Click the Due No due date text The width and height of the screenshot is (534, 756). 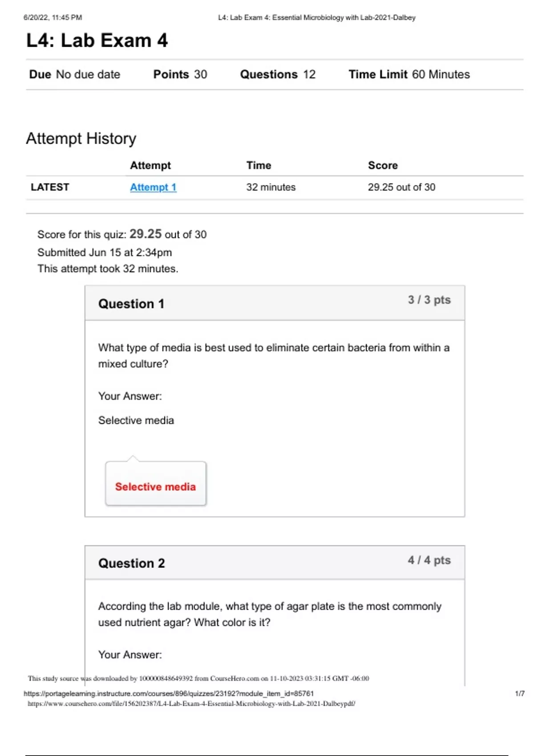point(75,74)
